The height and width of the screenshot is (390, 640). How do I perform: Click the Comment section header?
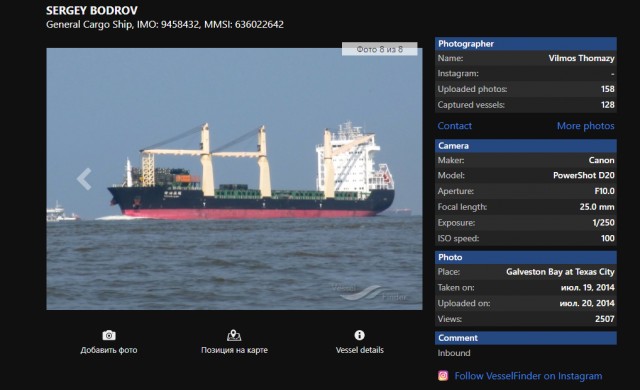(526, 338)
